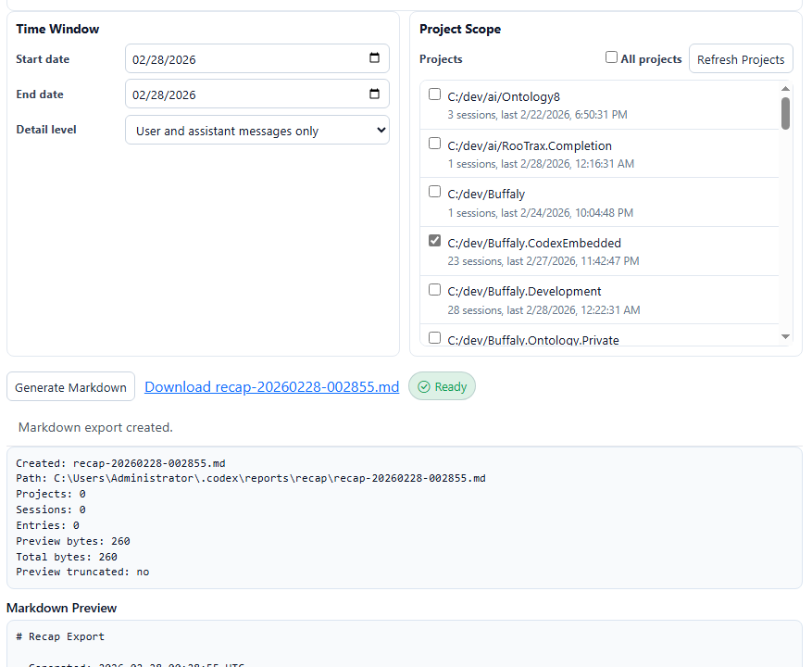This screenshot has height=667, width=812.
Task: Open the End date calendar picker icon
Action: (x=374, y=94)
